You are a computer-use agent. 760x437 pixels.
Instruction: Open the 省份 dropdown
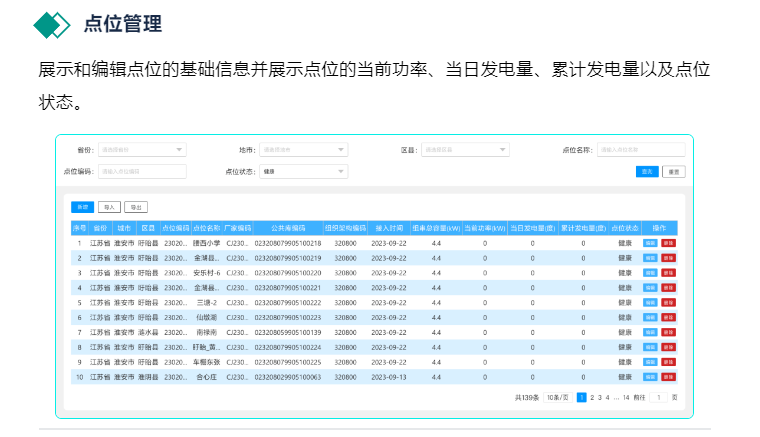pos(142,150)
